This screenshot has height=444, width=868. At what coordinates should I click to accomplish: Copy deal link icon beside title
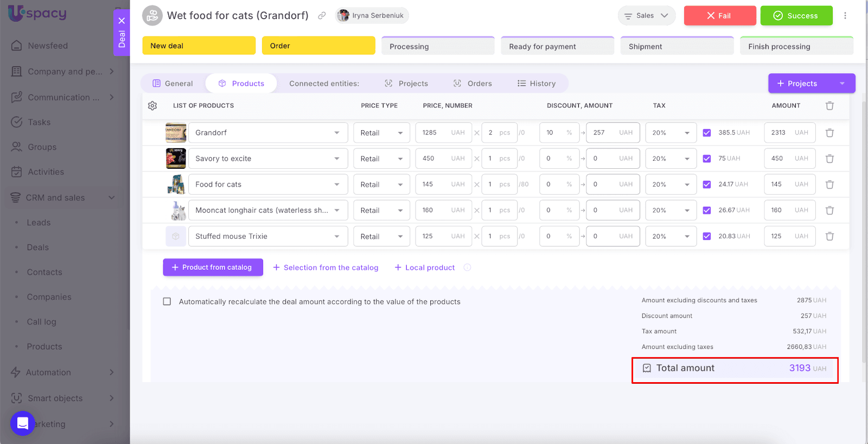coord(322,16)
